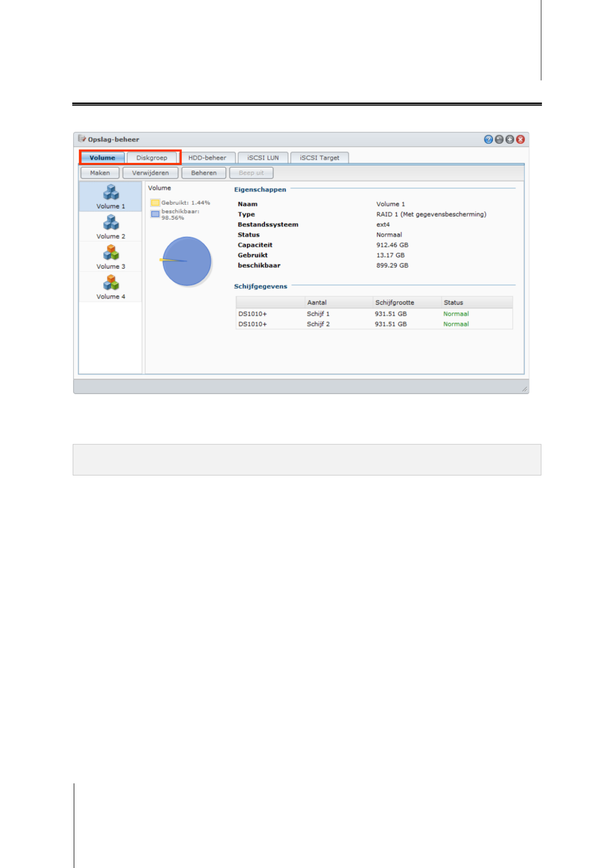The height and width of the screenshot is (868, 615).
Task: Open help with the blue question-mark icon
Action: (488, 139)
